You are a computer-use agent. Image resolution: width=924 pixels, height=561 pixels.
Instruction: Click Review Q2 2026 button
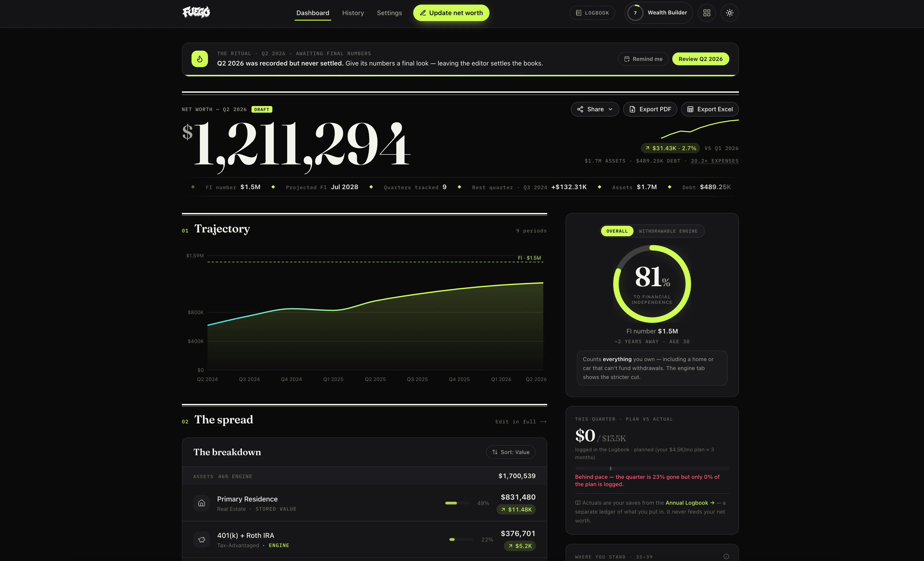pos(700,59)
